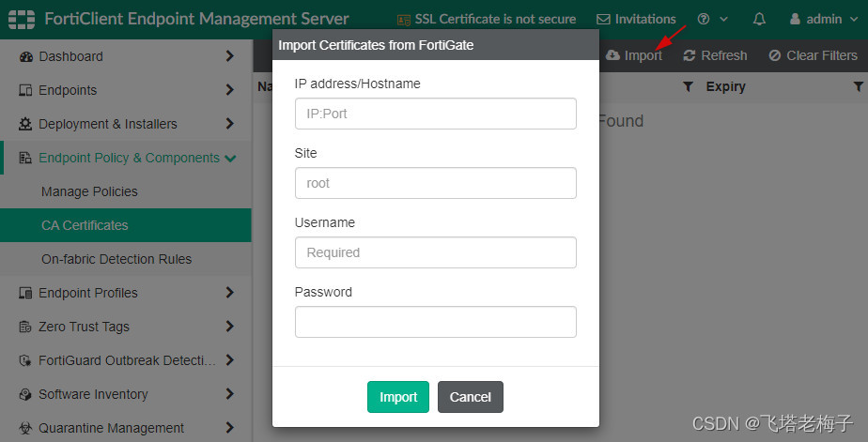The height and width of the screenshot is (442, 868).
Task: Click the Deployment & Installers icon
Action: [25, 124]
